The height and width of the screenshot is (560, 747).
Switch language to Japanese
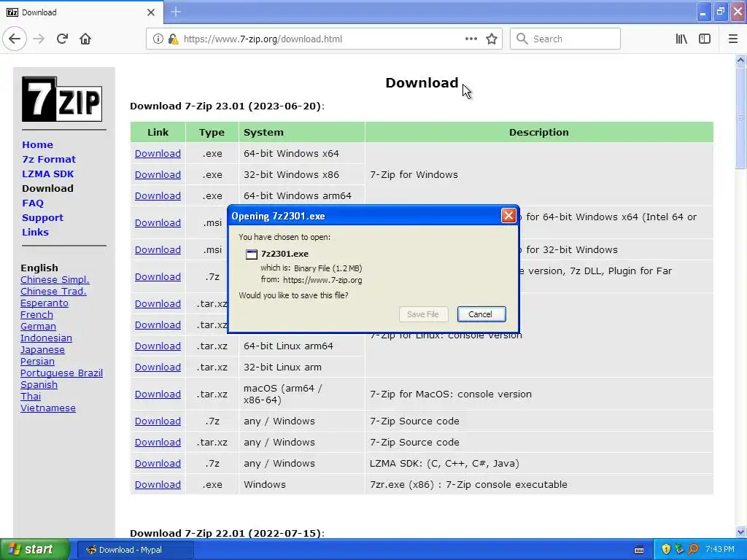click(x=42, y=349)
